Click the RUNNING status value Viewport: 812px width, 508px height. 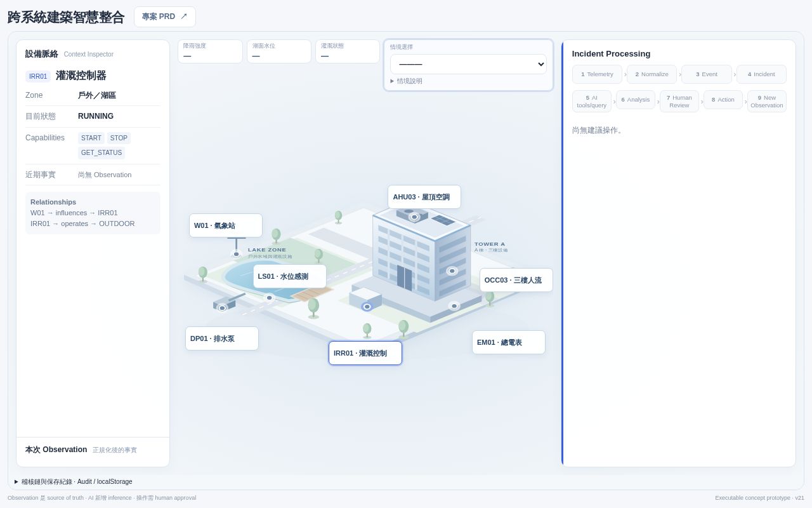(x=96, y=116)
